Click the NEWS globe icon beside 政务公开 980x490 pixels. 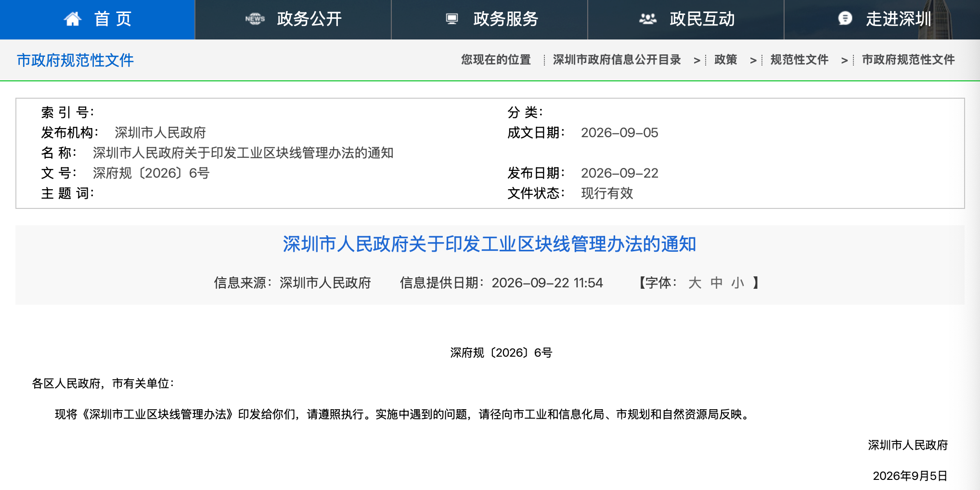tap(255, 19)
